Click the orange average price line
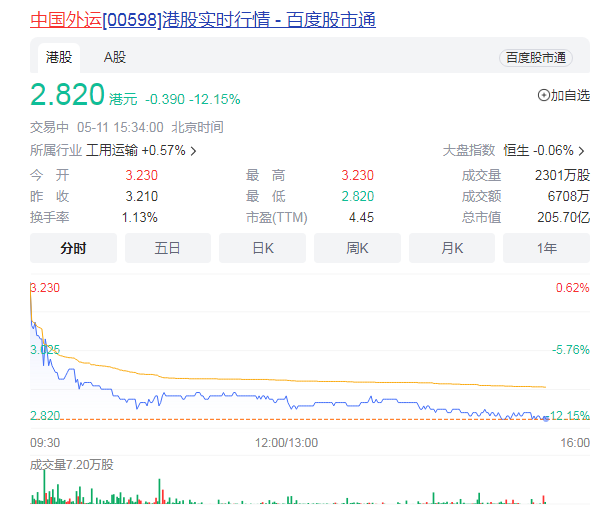The width and height of the screenshot is (613, 514). pos(300,380)
